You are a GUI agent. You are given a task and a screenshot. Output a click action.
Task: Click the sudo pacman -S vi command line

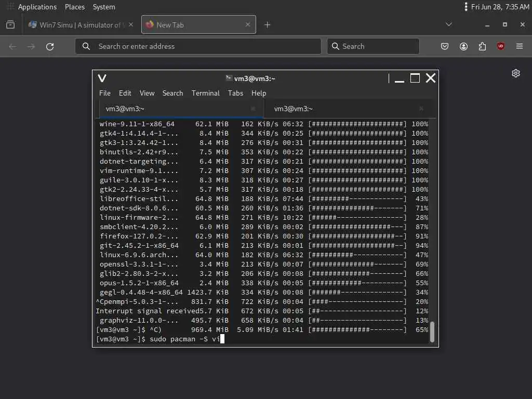tap(160, 339)
